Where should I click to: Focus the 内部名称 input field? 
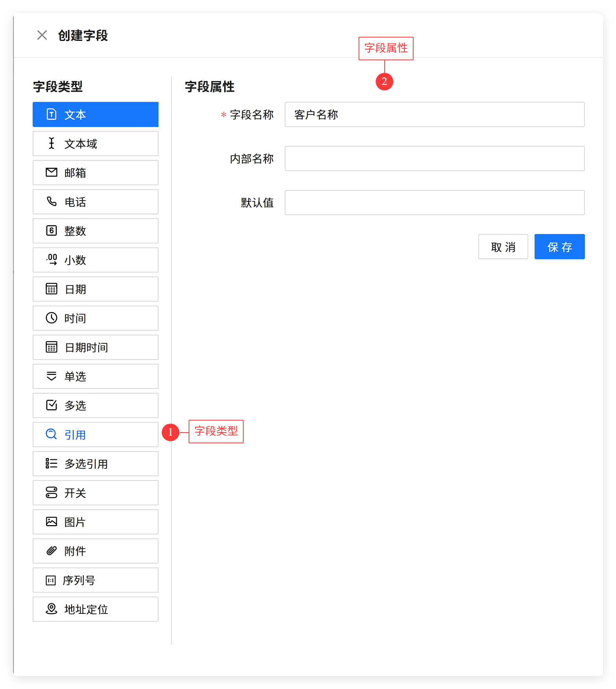pyautogui.click(x=434, y=158)
